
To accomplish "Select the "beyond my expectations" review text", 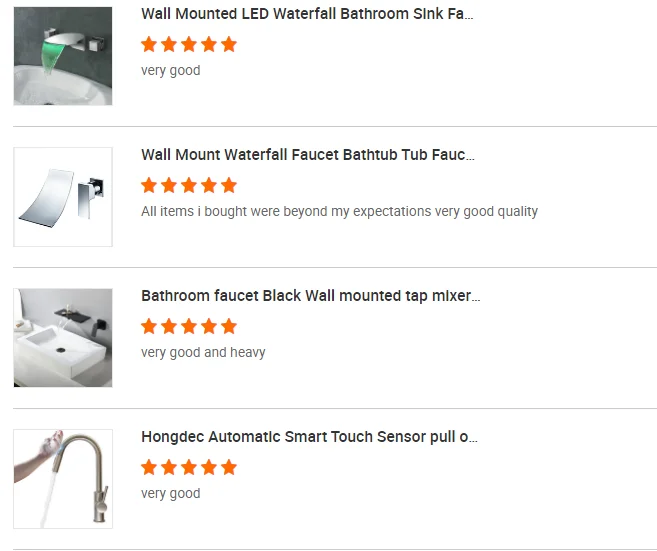I will click(x=339, y=212).
